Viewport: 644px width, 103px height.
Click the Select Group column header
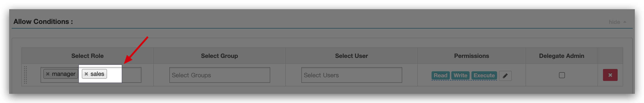219,56
